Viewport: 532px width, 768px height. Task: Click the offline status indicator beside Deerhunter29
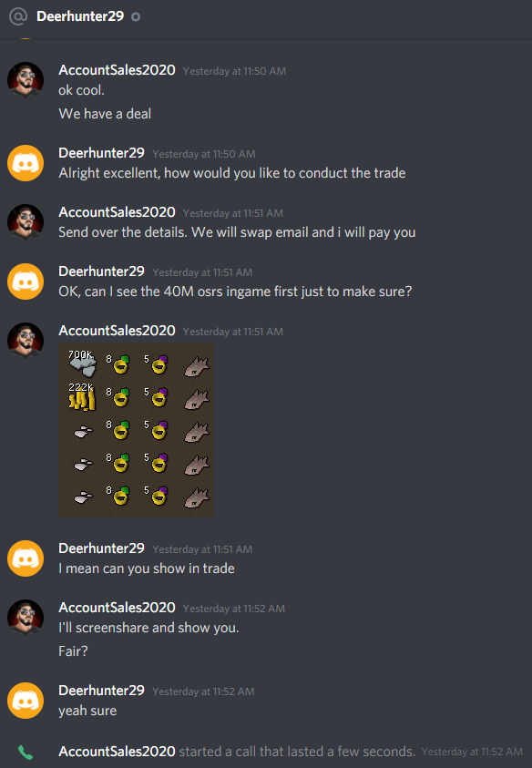coord(136,16)
